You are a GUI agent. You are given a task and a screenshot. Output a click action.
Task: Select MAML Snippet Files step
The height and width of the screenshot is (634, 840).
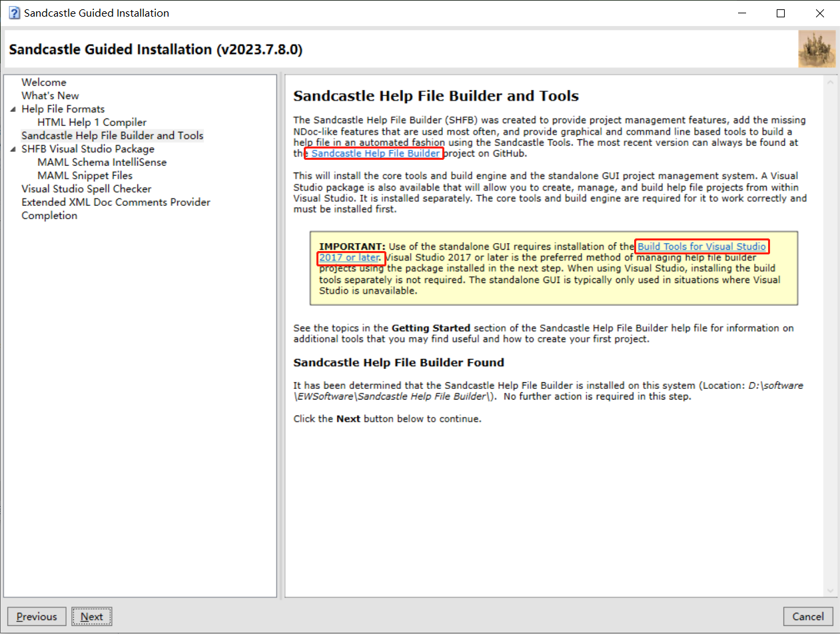(x=85, y=176)
